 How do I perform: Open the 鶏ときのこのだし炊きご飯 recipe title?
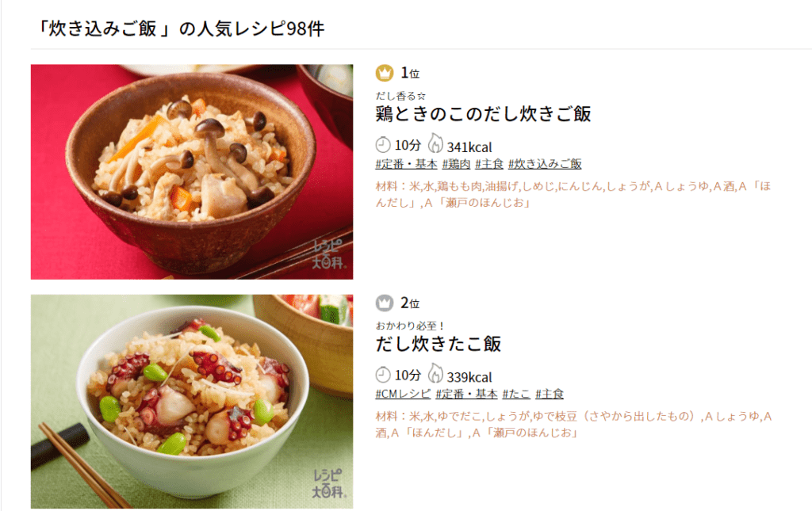pyautogui.click(x=483, y=114)
